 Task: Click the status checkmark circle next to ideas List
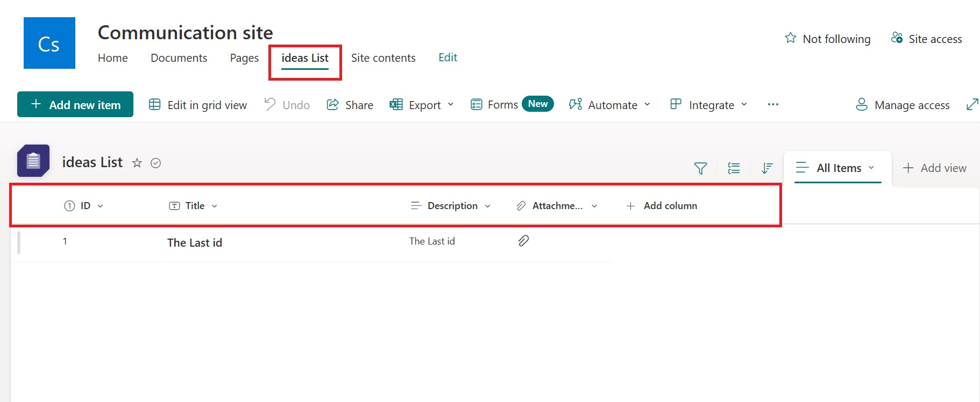tap(156, 163)
